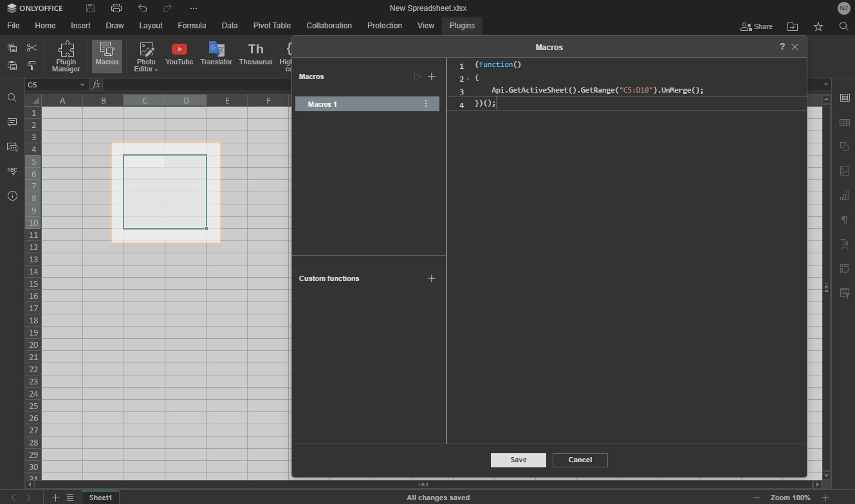Click the fx insert function button
Image resolution: width=855 pixels, height=504 pixels.
point(96,85)
